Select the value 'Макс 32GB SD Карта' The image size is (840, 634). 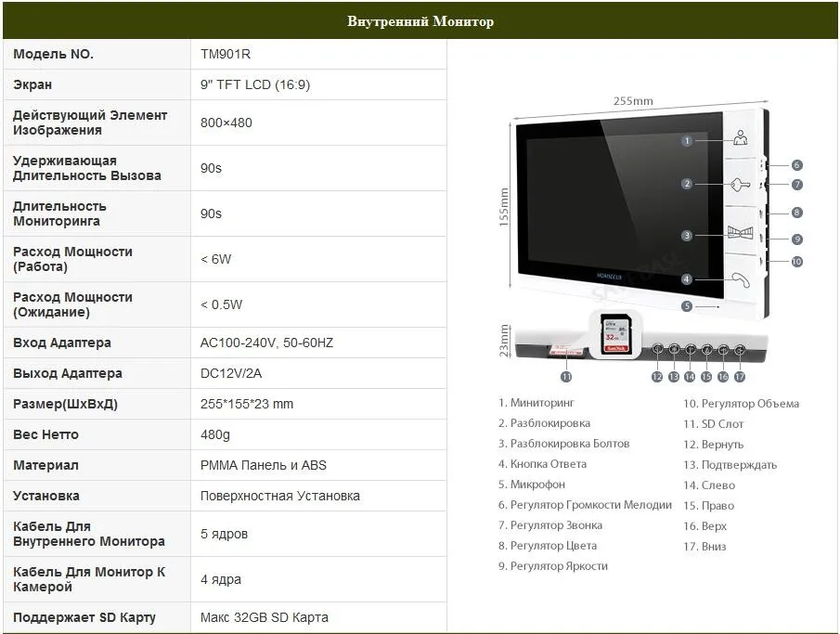tap(265, 617)
